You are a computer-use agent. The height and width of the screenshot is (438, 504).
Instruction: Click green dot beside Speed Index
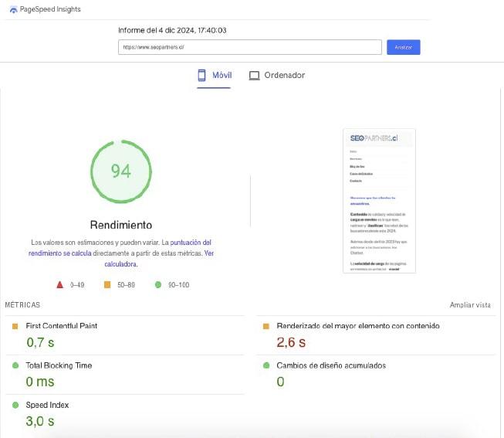click(15, 405)
